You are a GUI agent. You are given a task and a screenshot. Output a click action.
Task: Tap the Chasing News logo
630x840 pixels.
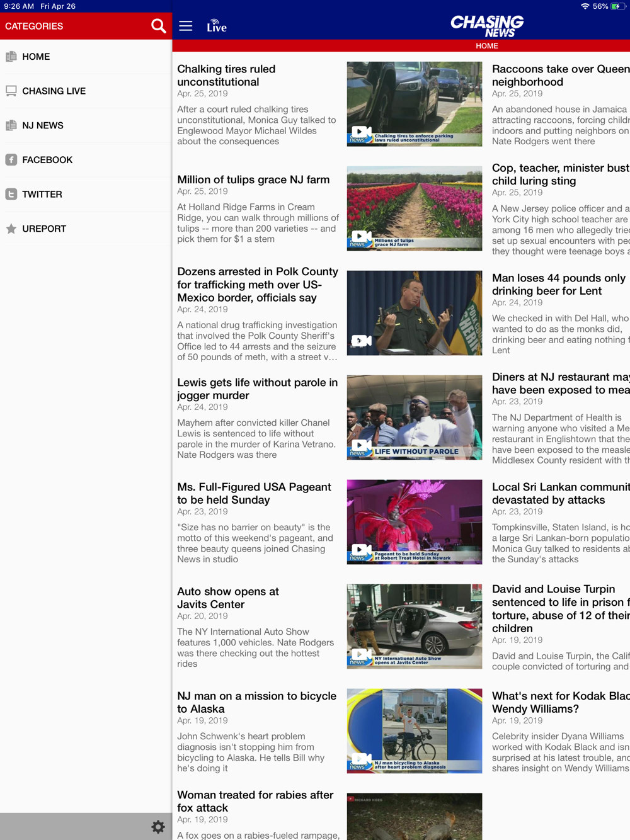[486, 25]
